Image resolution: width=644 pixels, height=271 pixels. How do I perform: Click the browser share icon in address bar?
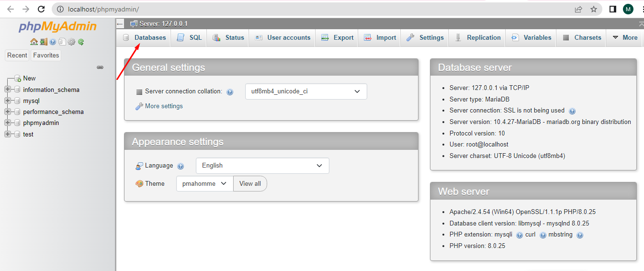(x=578, y=9)
